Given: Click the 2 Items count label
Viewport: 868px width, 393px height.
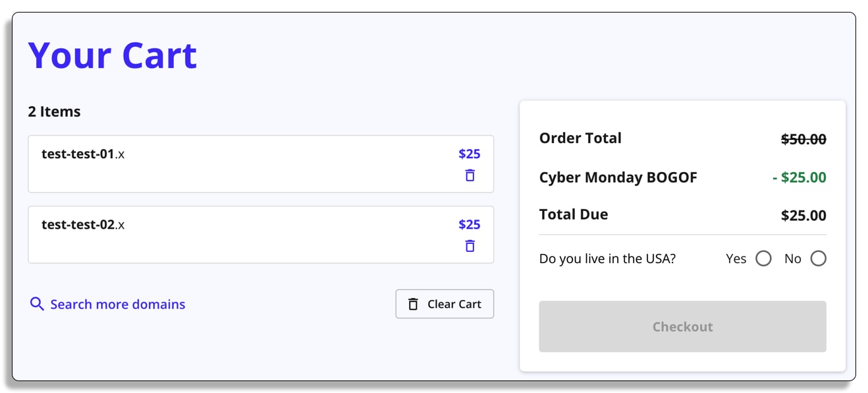Looking at the screenshot, I should pyautogui.click(x=54, y=111).
